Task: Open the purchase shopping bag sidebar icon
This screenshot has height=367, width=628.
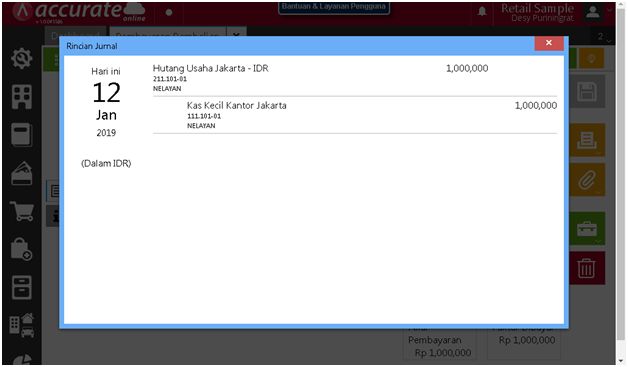Action: tap(22, 249)
